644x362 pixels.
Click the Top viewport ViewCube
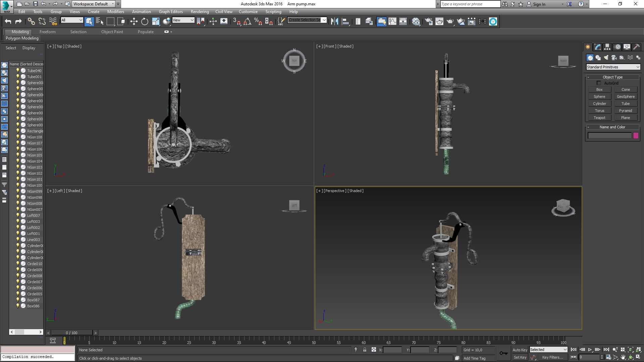coord(294,61)
